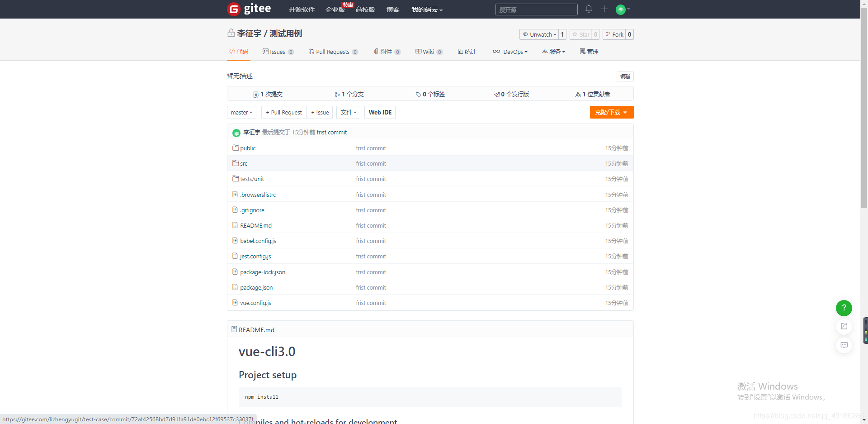This screenshot has height=424, width=868.
Task: Open the notifications bell
Action: [589, 9]
